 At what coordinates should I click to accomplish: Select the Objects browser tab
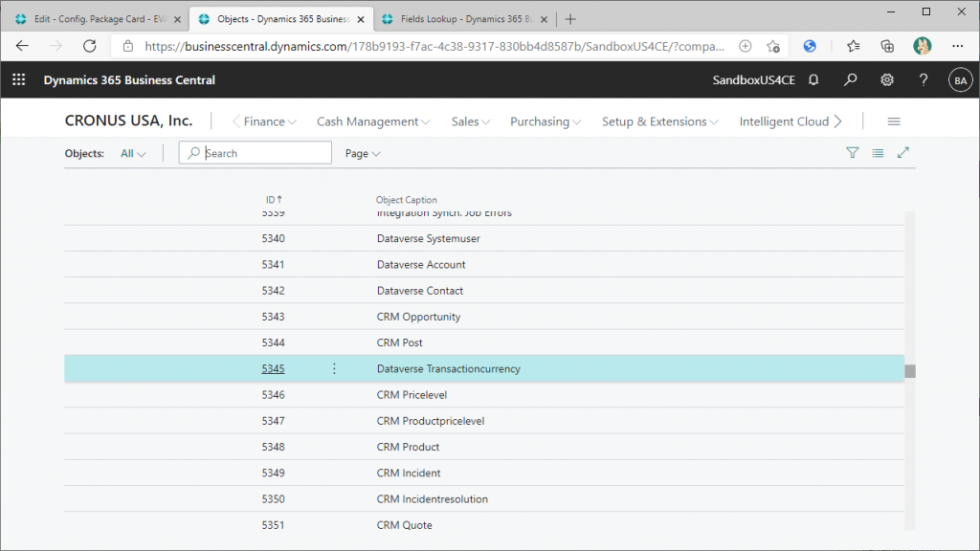[x=281, y=19]
